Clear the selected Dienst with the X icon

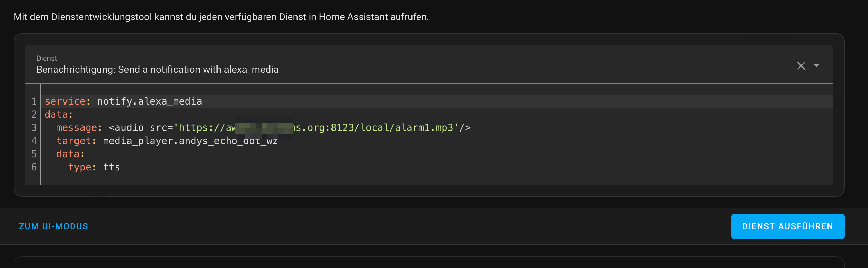pyautogui.click(x=801, y=66)
